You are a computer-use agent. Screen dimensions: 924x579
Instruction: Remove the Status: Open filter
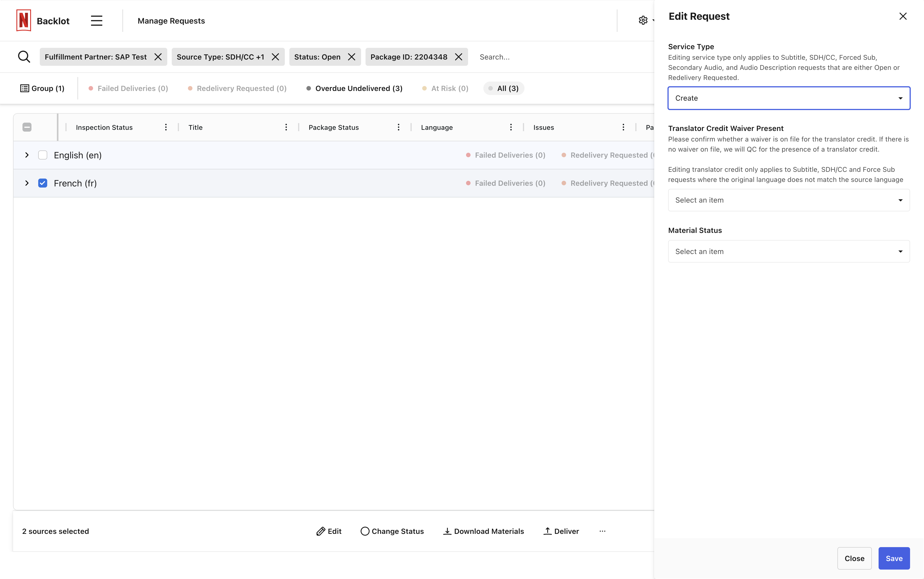point(351,57)
